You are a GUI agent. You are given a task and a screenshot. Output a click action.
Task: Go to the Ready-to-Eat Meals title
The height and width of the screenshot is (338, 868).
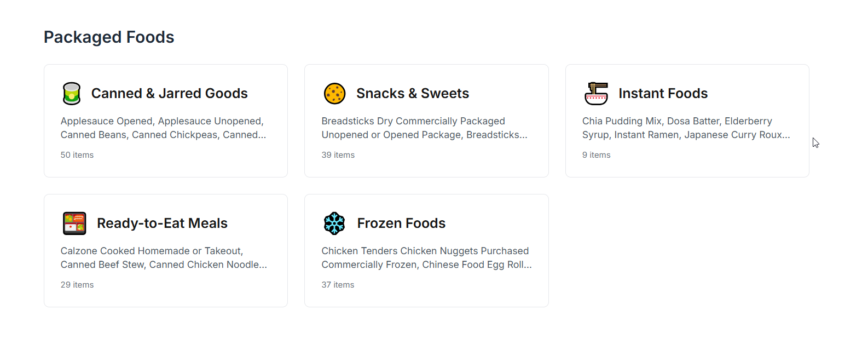pos(162,224)
